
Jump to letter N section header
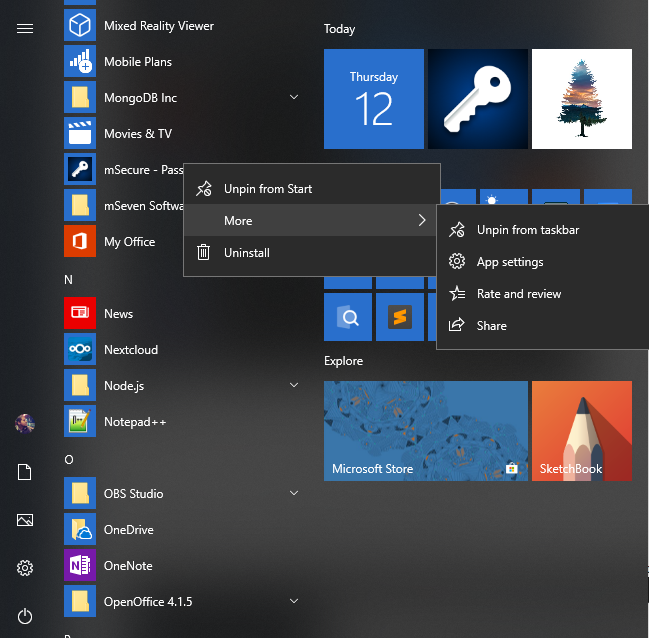(68, 280)
